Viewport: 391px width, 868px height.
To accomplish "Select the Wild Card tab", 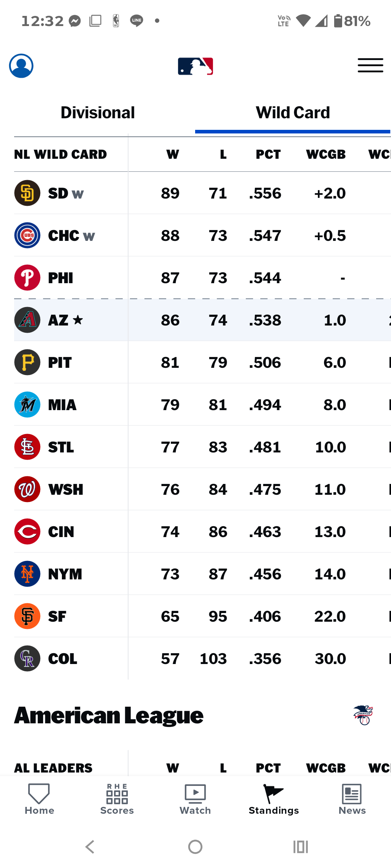I will (x=293, y=112).
